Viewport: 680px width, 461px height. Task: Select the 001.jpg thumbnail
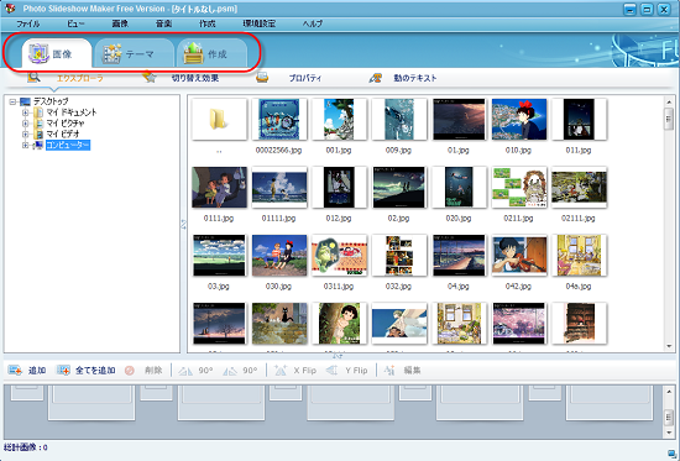point(339,119)
